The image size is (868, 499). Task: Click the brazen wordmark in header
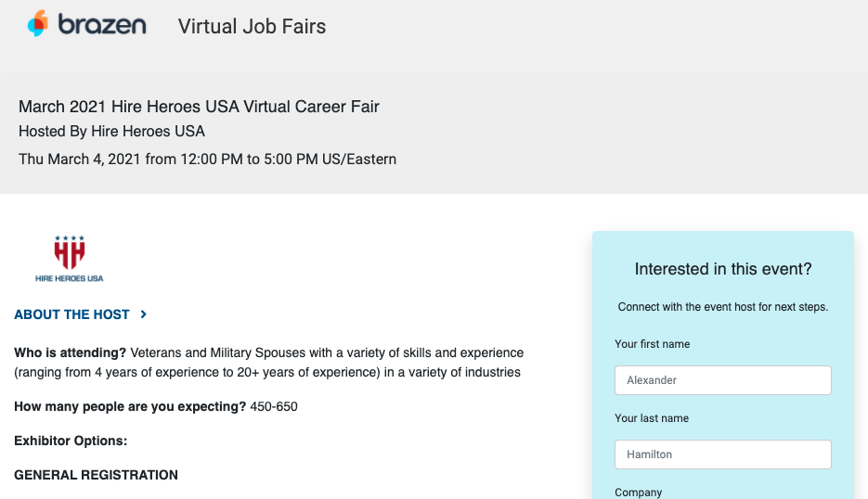point(102,25)
